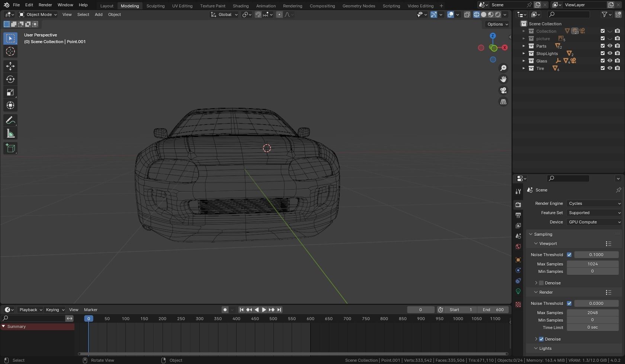Open the File menu
The height and width of the screenshot is (364, 625).
(16, 5)
